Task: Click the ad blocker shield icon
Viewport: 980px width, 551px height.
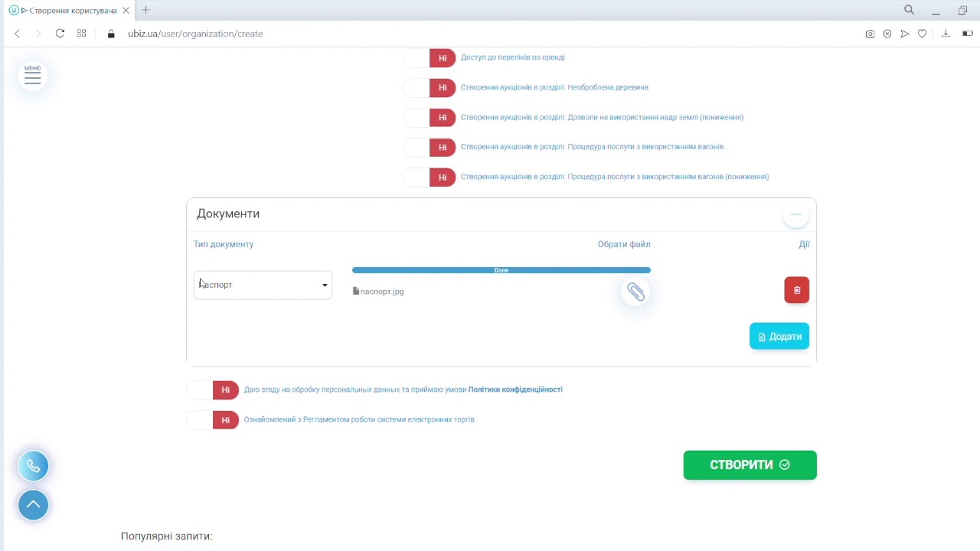Action: tap(887, 34)
